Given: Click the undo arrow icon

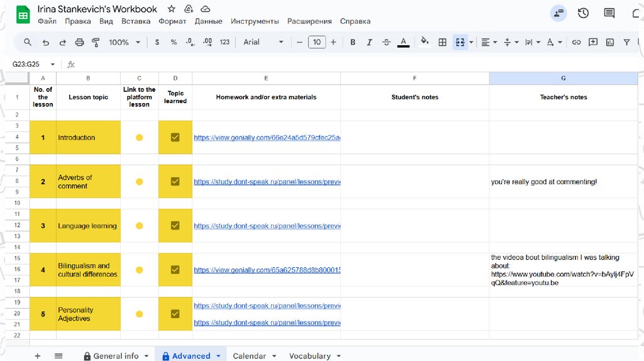Looking at the screenshot, I should [x=45, y=42].
